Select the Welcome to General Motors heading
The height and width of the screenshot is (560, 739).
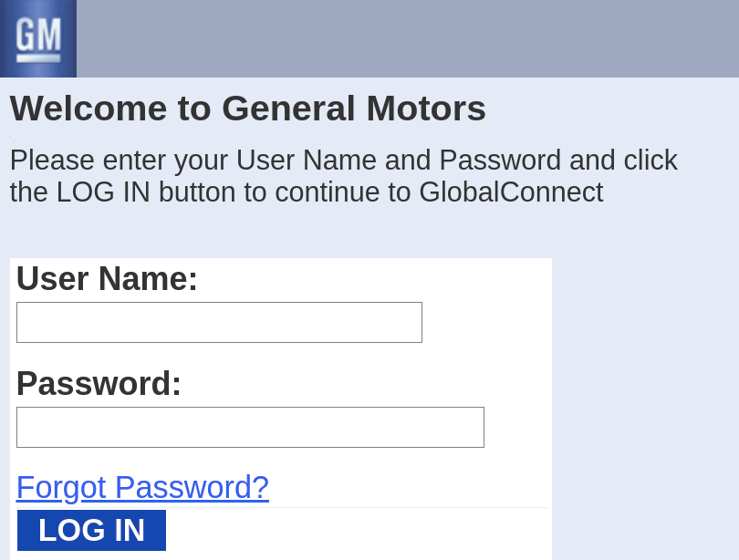(248, 109)
